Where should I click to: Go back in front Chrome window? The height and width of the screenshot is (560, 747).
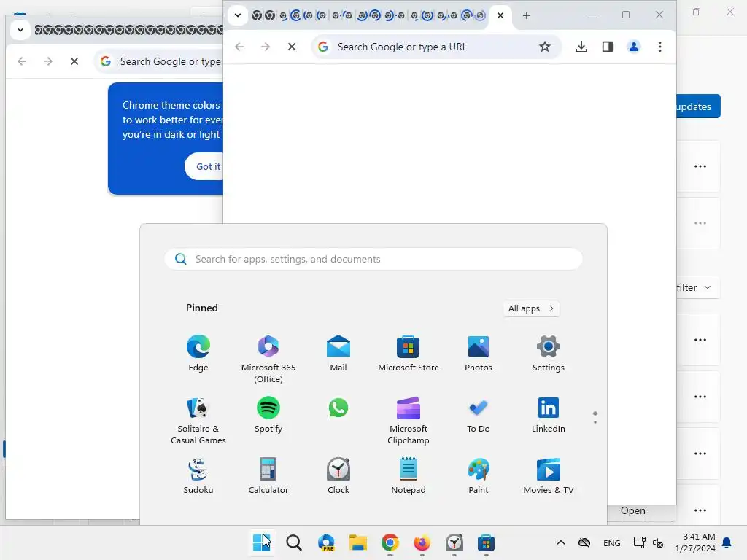click(x=239, y=47)
